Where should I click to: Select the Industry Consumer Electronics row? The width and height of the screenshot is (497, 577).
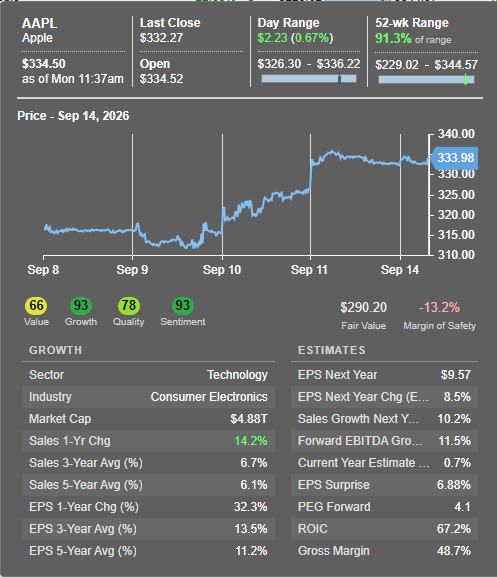click(148, 397)
